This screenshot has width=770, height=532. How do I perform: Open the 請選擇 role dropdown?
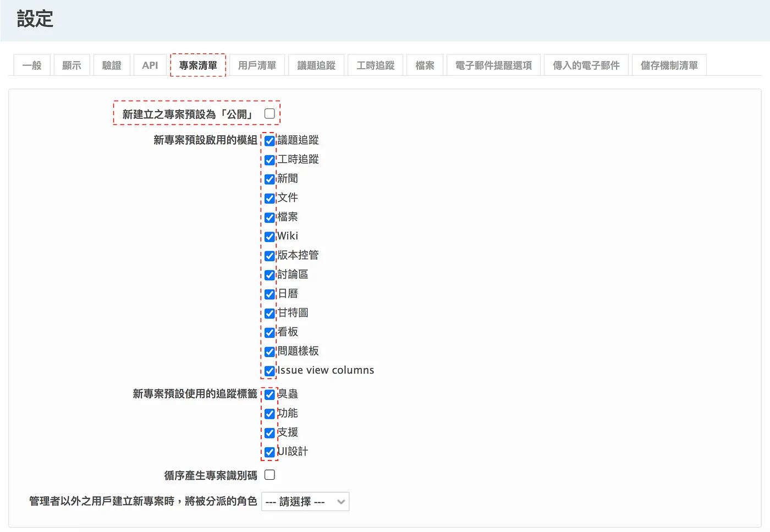click(x=305, y=502)
